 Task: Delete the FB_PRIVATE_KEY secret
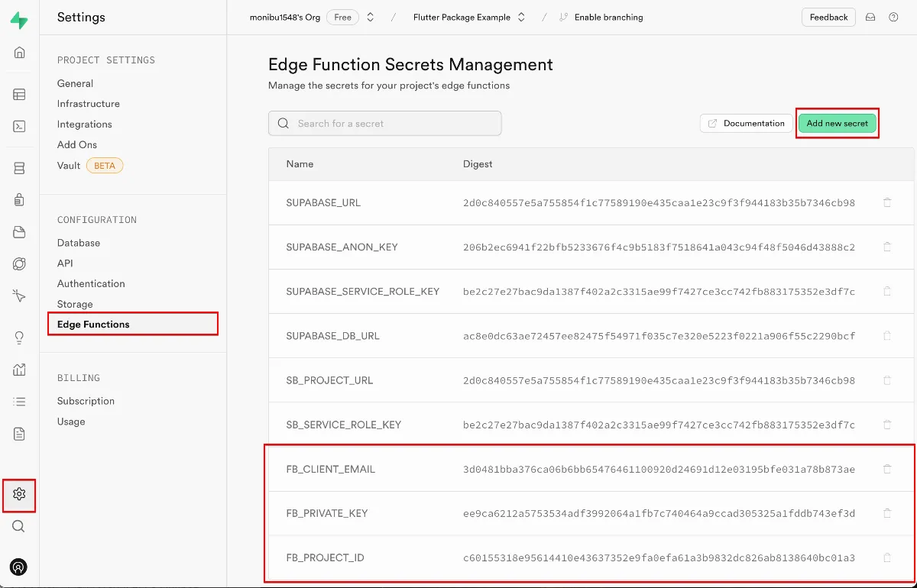point(887,513)
